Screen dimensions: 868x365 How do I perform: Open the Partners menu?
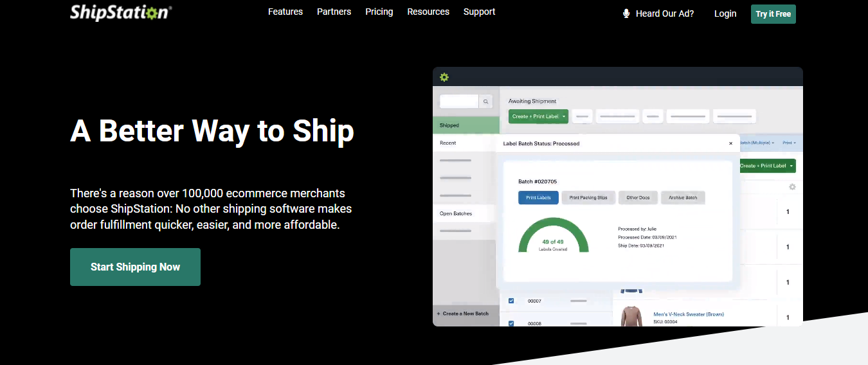pos(334,12)
